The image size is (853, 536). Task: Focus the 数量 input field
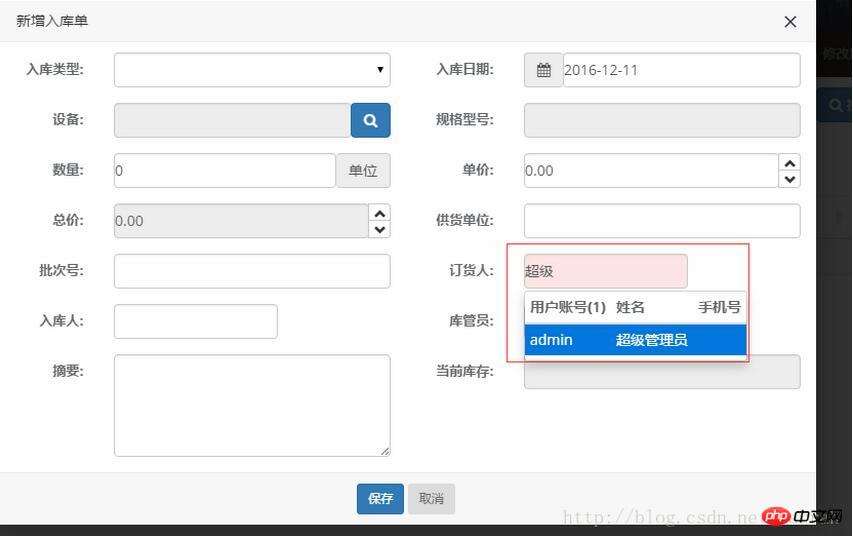(x=224, y=170)
